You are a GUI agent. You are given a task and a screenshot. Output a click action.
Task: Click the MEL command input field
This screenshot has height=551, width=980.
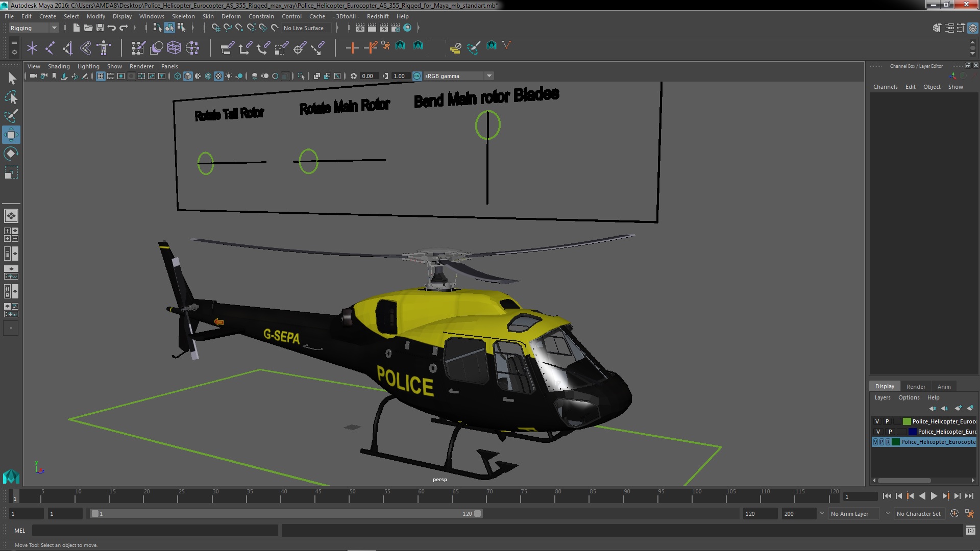click(x=155, y=531)
